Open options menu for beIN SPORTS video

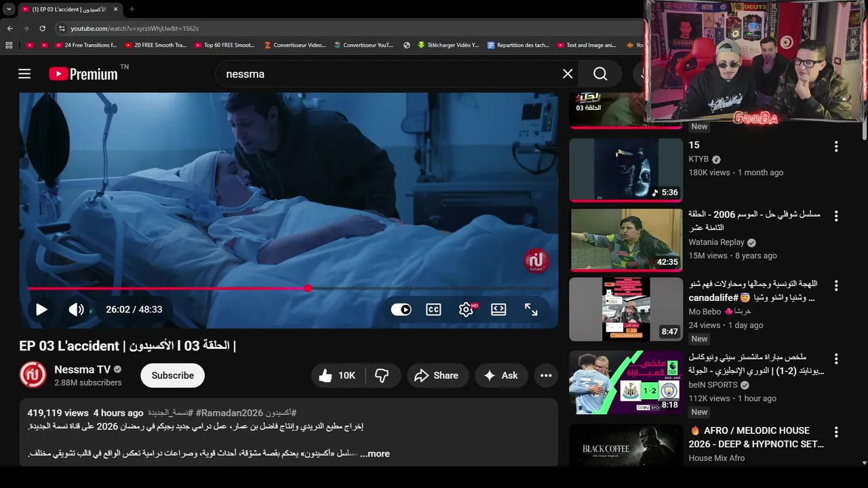coord(836,359)
